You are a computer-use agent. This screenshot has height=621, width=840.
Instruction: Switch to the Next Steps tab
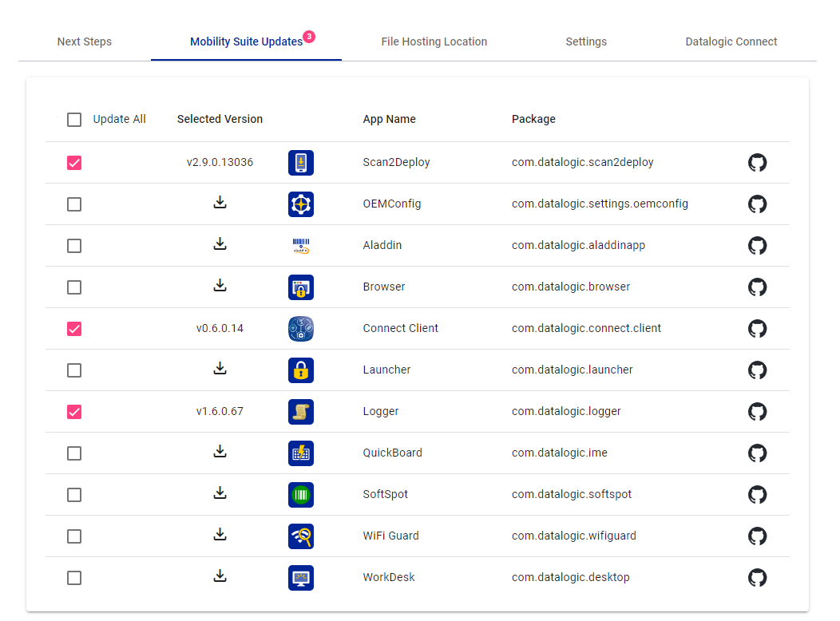click(x=84, y=42)
